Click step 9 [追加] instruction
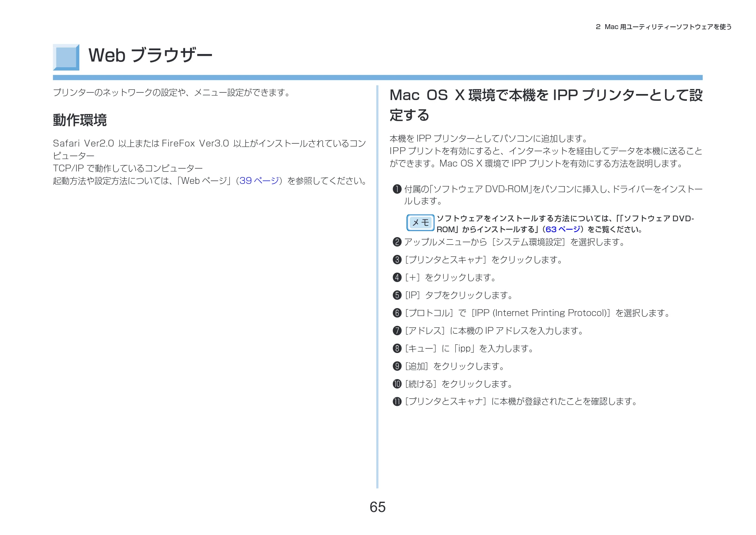This screenshot has width=756, height=535. pyautogui.click(x=455, y=366)
